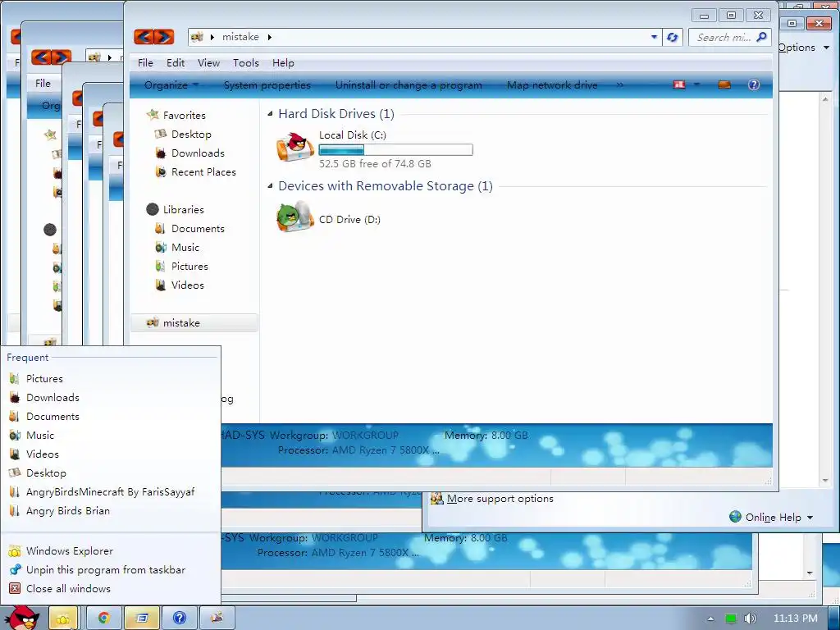
Task: Select the CD Drive (D:) icon
Action: (294, 217)
